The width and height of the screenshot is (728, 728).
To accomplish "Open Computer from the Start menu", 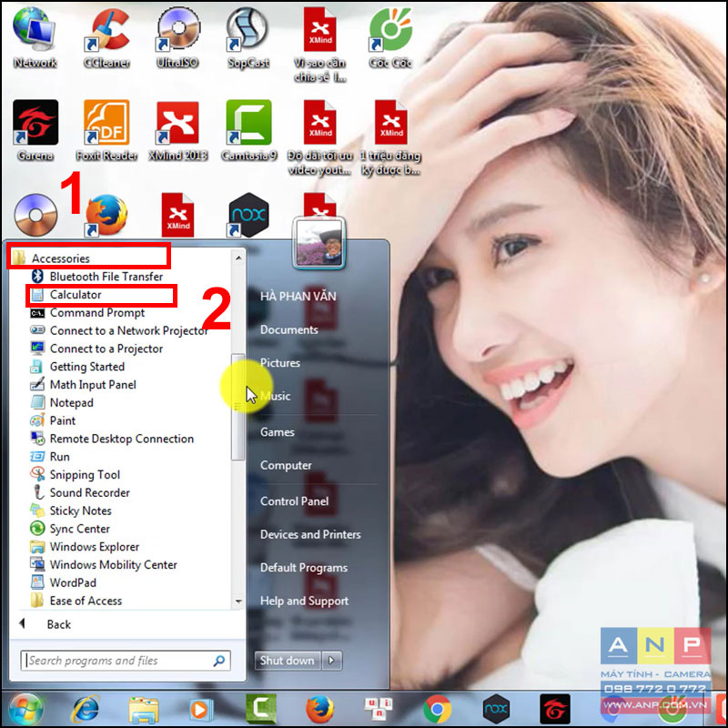I will coord(286,465).
